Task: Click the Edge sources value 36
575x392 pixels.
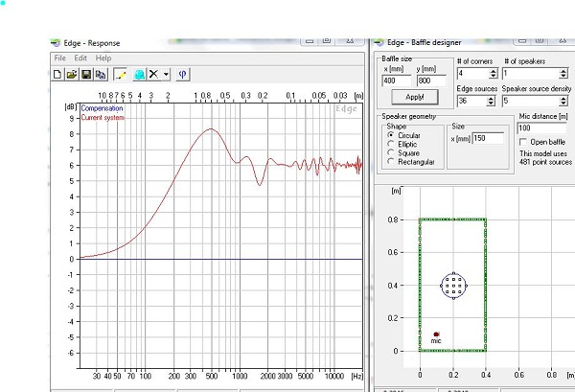Action: 471,101
